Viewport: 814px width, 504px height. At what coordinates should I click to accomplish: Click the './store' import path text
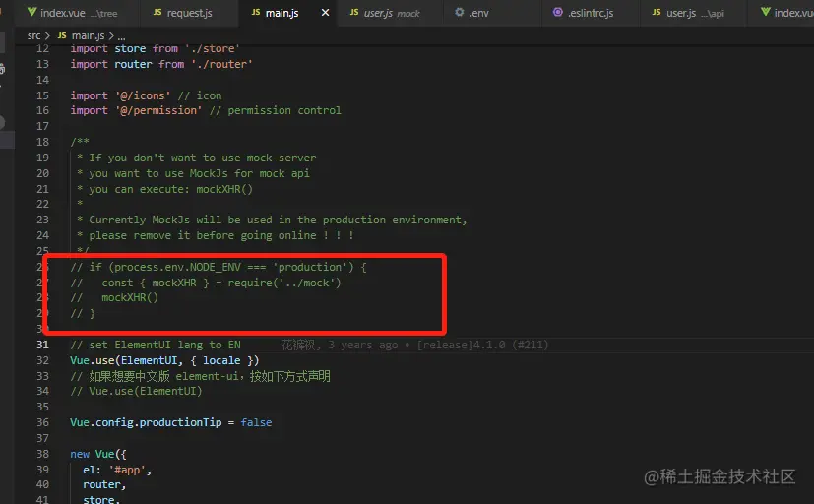click(x=213, y=49)
